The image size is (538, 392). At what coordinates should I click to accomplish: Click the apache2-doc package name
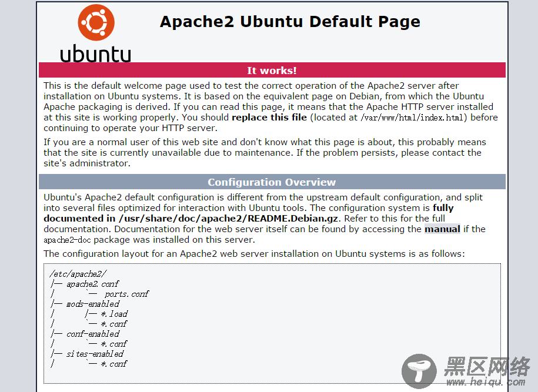click(x=67, y=240)
